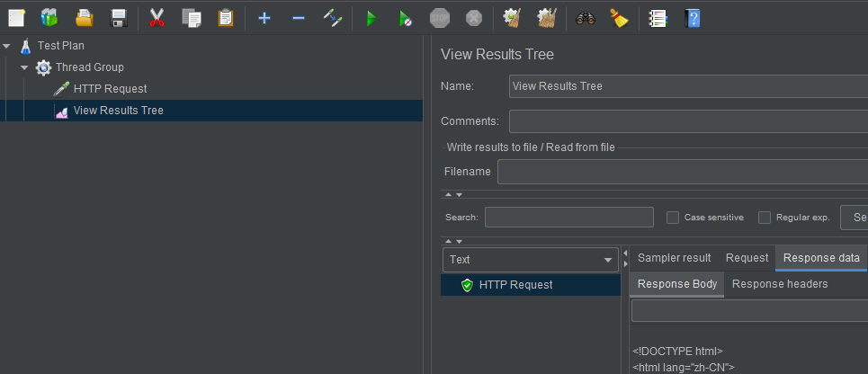Click the New test plan icon

tap(16, 18)
